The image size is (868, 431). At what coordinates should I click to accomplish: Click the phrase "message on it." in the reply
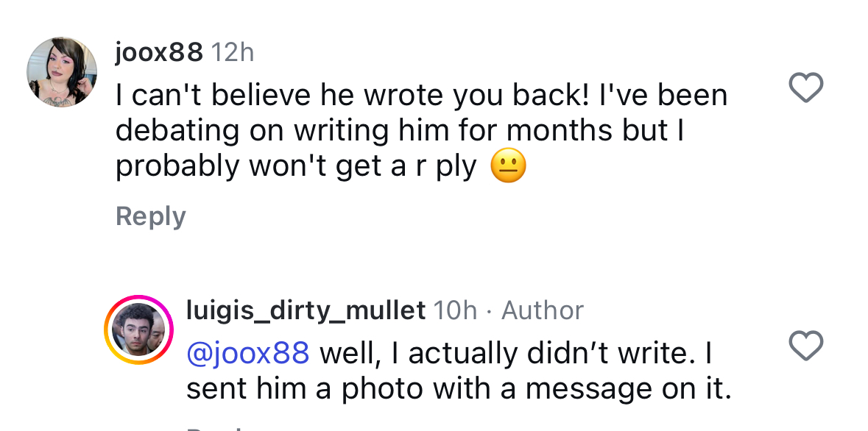pos(628,388)
